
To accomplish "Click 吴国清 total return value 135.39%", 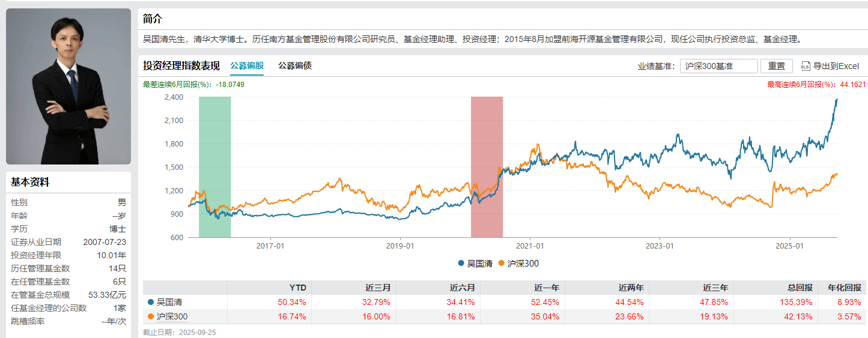I will coord(797,302).
